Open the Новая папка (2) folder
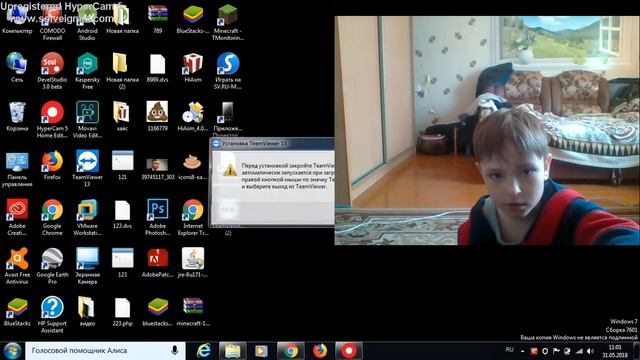Screen dimensions: 640x360 122,71
